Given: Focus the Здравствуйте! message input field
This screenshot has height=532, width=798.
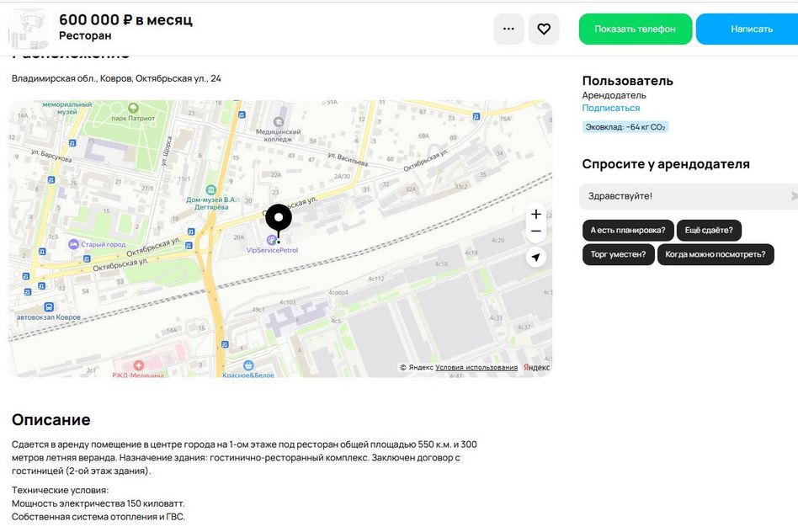Looking at the screenshot, I should coord(682,196).
